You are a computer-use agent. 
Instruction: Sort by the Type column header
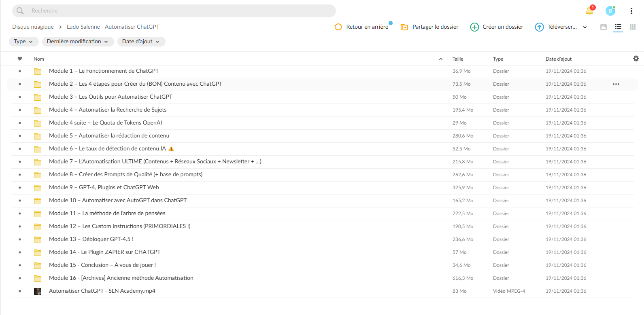(498, 59)
